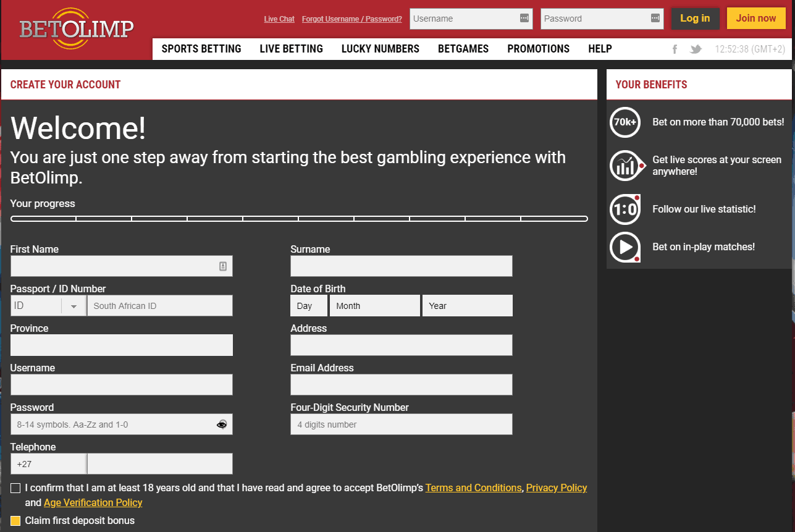Click the 'Follow our live statistic!' text
This screenshot has width=795, height=532.
704,209
